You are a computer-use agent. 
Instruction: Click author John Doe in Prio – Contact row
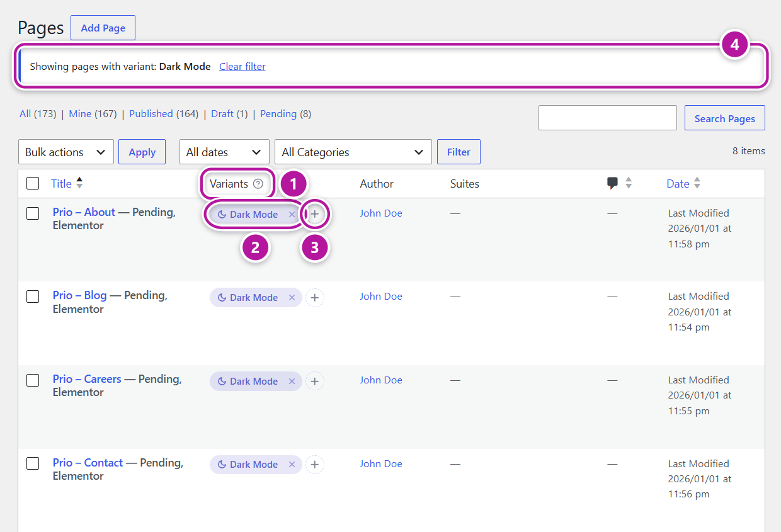pos(381,464)
